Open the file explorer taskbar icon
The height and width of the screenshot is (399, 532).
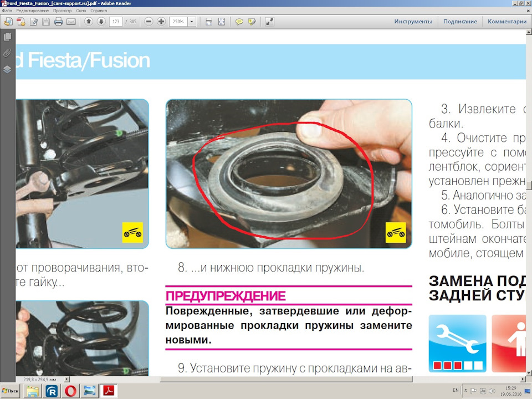(x=33, y=391)
